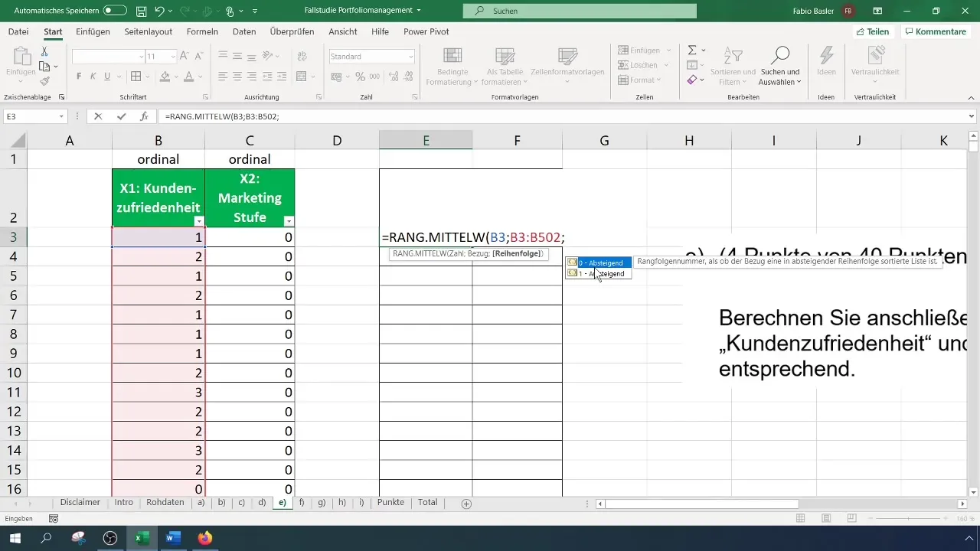Switch to the Punkte sheet tab
The image size is (980, 551).
tap(390, 503)
